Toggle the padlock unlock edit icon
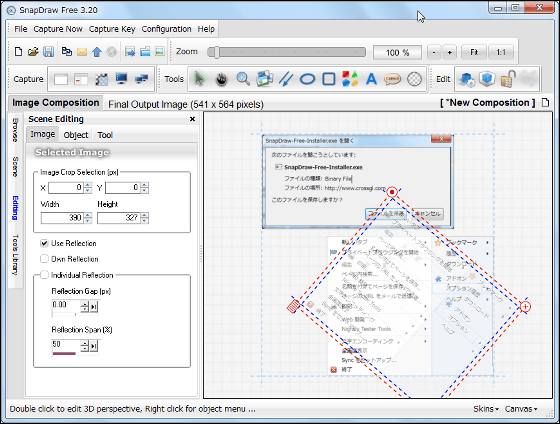This screenshot has width=560, height=424. coord(508,79)
